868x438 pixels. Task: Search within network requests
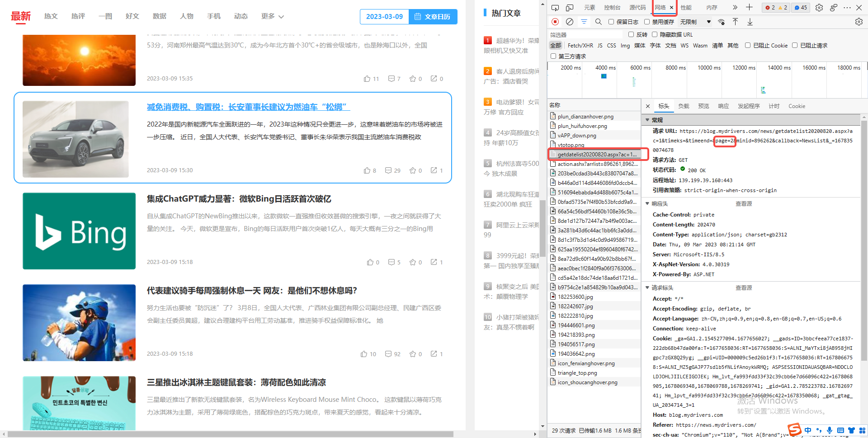click(x=598, y=21)
